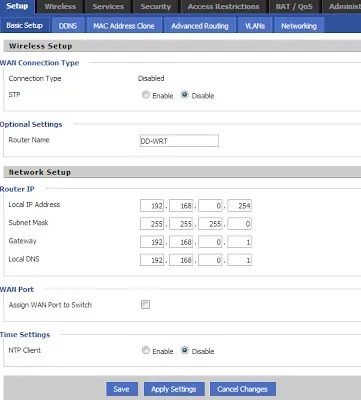Click Local DNS second octet field
Image resolution: width=361 pixels, height=400 pixels.
(181, 260)
